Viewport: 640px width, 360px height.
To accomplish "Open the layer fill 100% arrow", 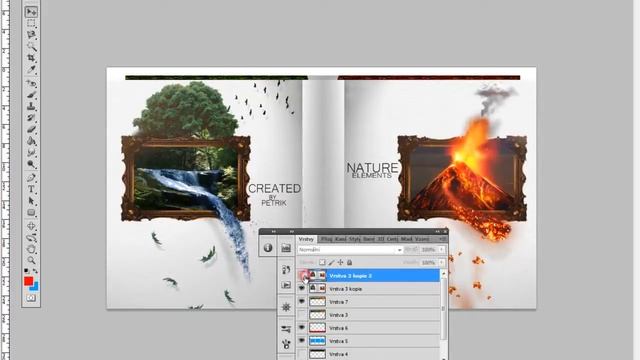I will tap(442, 262).
